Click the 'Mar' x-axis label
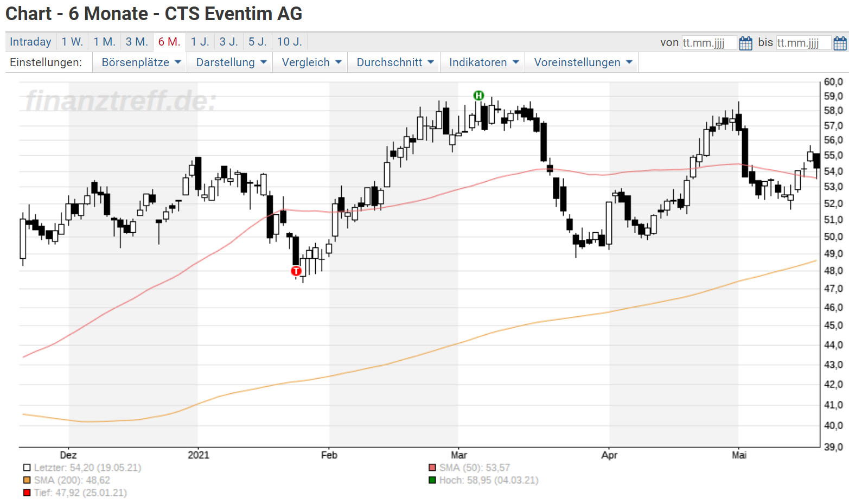The height and width of the screenshot is (504, 849). pos(459,455)
